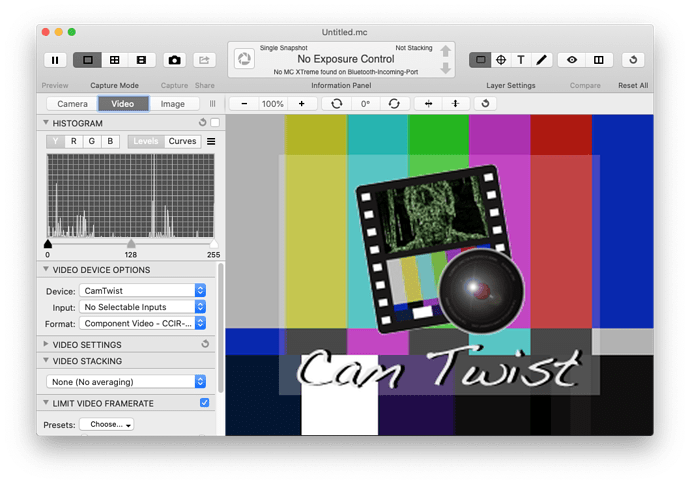Toggle split-view compare icon
The width and height of the screenshot is (690, 484).
pos(599,60)
